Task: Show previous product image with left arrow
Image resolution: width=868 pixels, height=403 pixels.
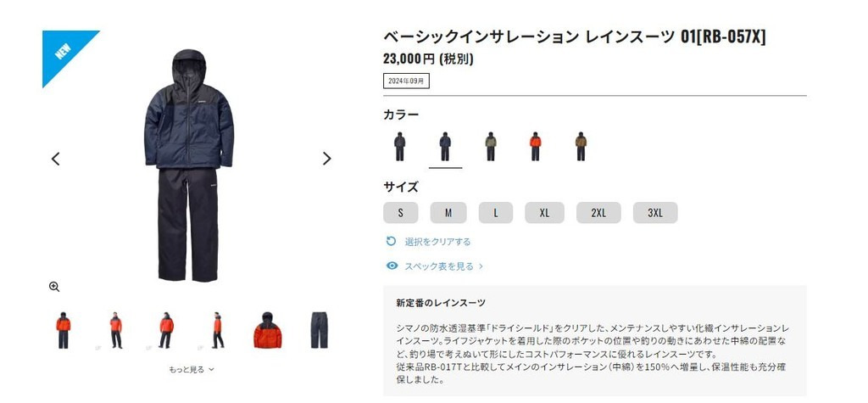Action: [x=55, y=160]
